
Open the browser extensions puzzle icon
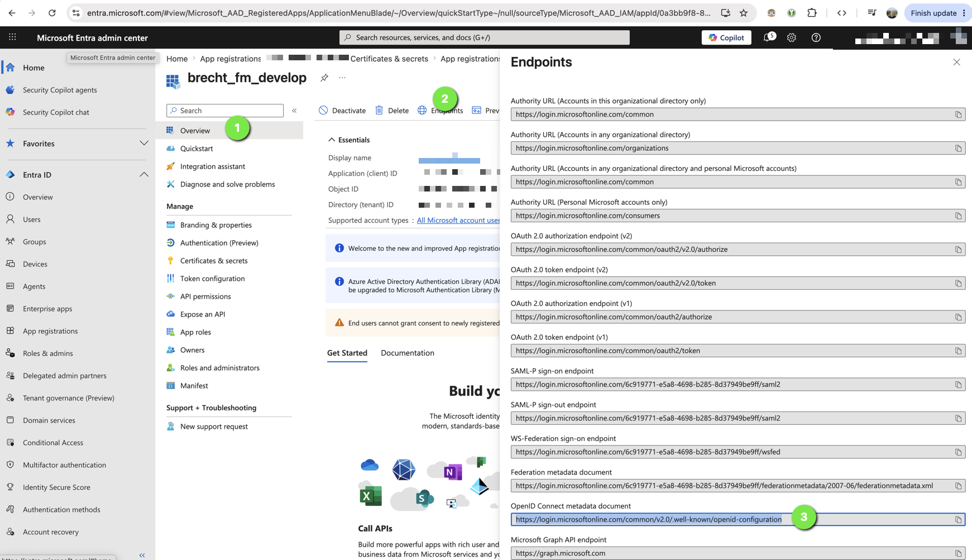click(812, 13)
